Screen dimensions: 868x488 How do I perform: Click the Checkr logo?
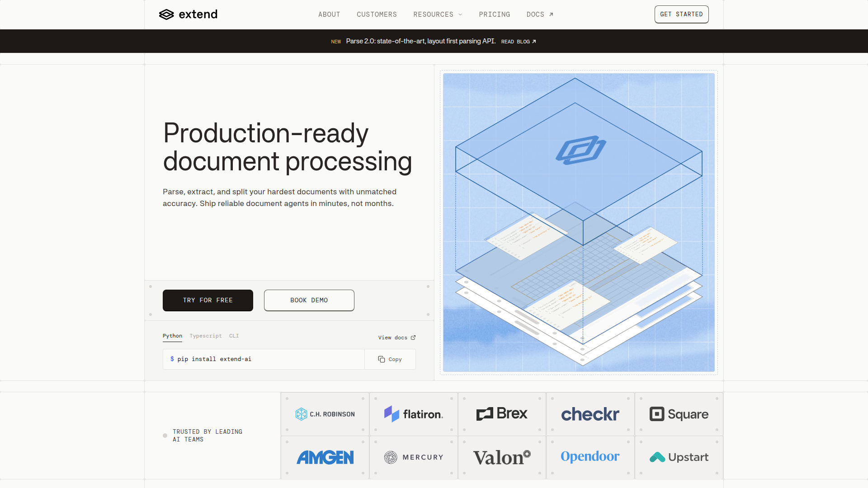tap(590, 414)
